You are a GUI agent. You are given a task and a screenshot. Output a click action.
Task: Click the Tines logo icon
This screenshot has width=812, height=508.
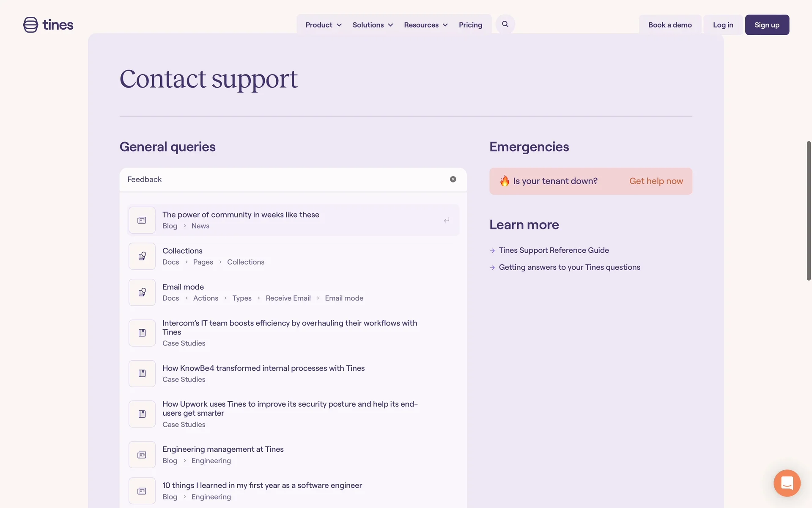tap(30, 25)
